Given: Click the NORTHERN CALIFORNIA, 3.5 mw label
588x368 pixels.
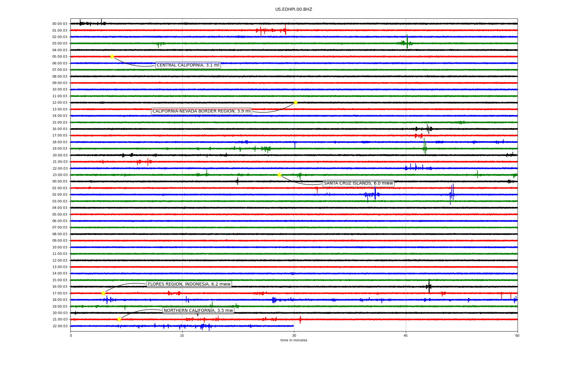Looking at the screenshot, I should coord(198,311).
